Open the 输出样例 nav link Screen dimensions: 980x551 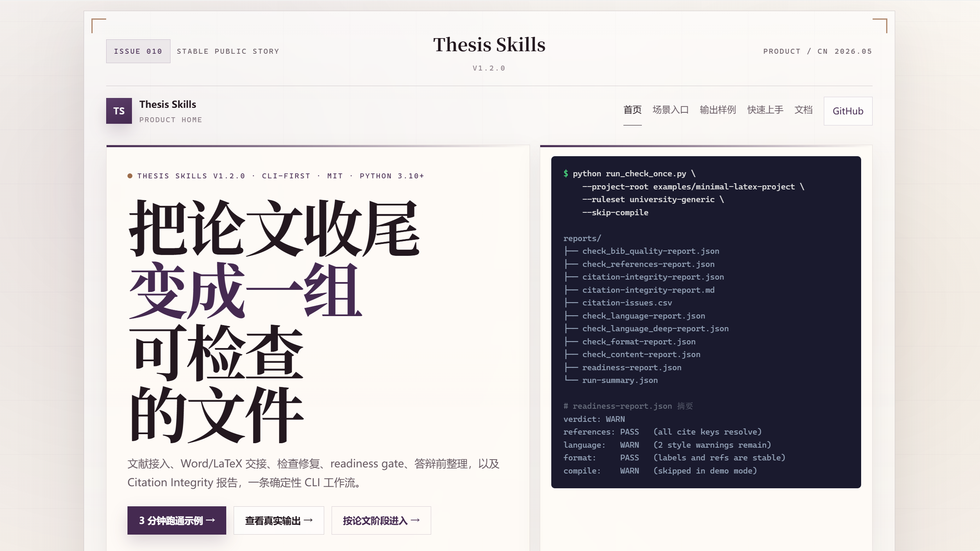coord(718,110)
